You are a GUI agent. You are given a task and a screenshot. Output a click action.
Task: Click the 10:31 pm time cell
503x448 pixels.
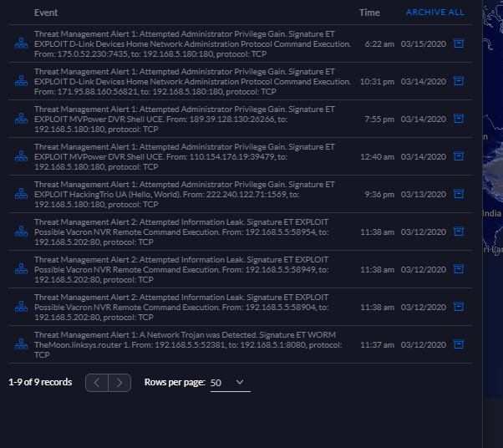[x=378, y=81]
